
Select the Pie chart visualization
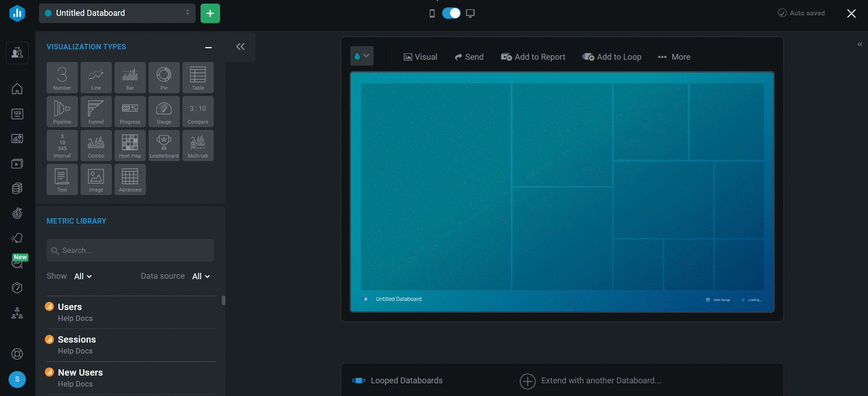click(x=164, y=77)
